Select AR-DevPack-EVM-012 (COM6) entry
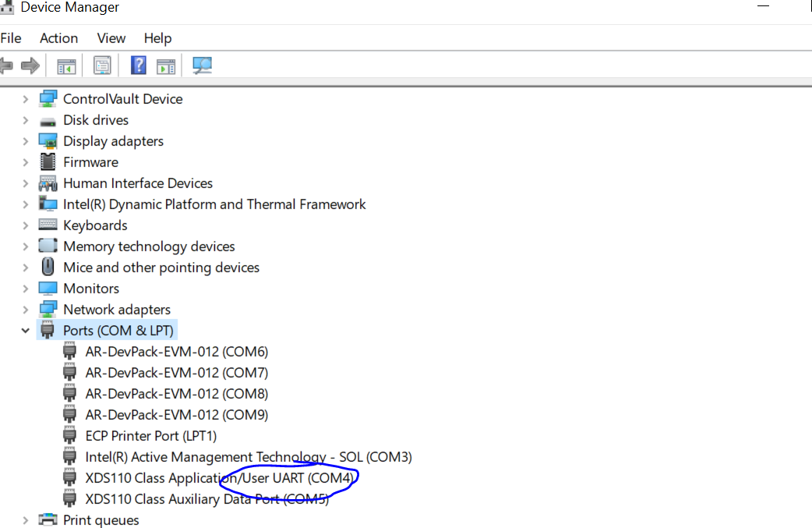The image size is (812, 528). tap(177, 352)
